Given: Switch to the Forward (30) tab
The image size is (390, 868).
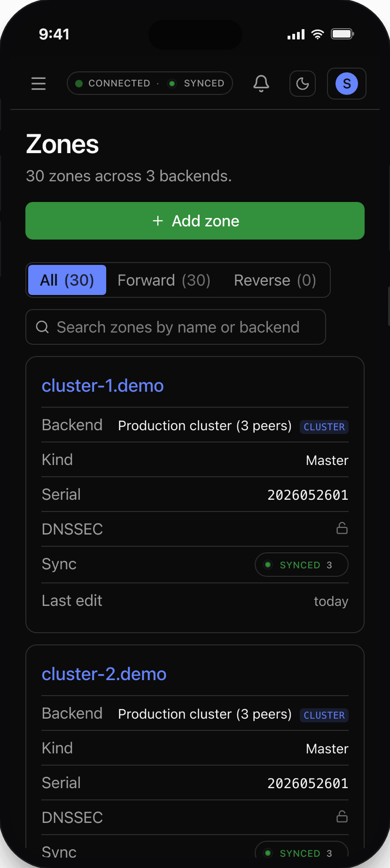Looking at the screenshot, I should pyautogui.click(x=164, y=280).
